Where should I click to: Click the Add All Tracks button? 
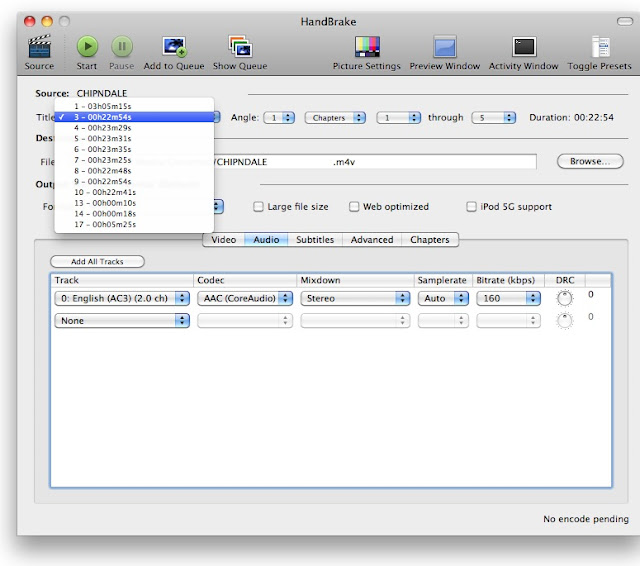pos(97,262)
